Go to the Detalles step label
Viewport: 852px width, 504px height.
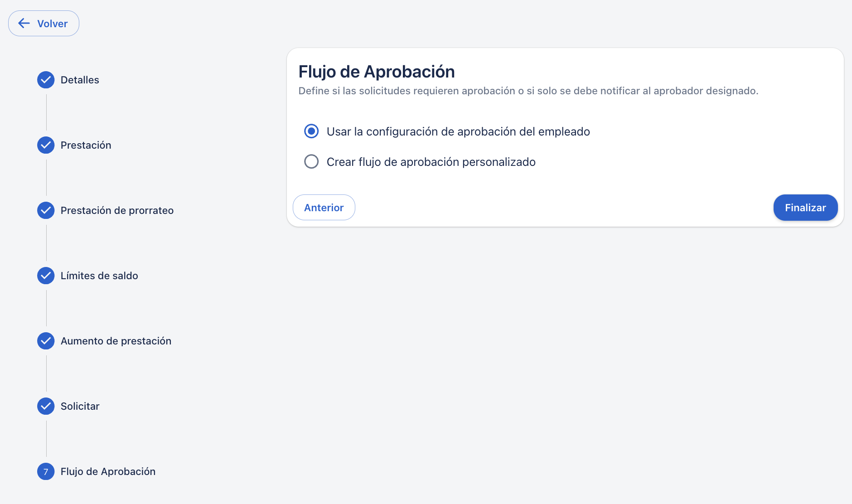(80, 80)
